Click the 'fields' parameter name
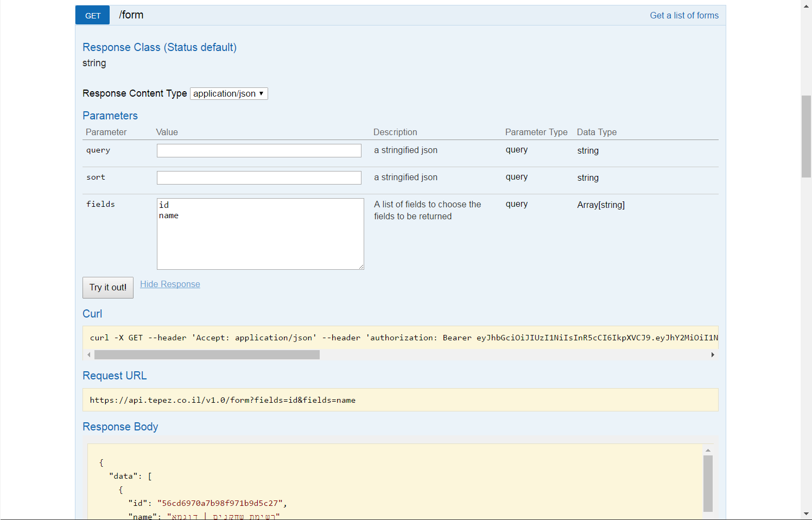 coord(100,204)
